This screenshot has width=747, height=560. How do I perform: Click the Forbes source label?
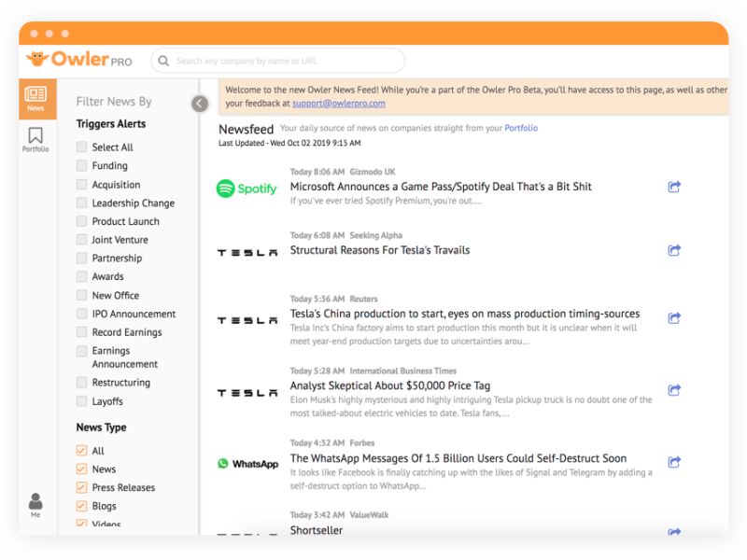pyautogui.click(x=362, y=442)
